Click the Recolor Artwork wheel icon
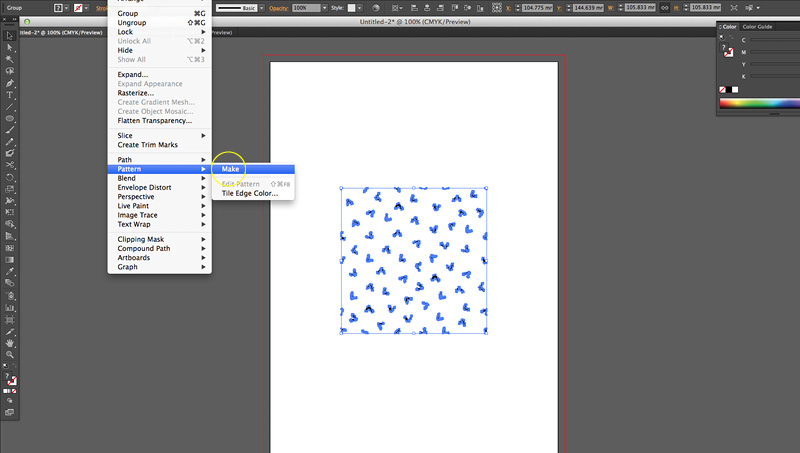Image resolution: width=800 pixels, height=453 pixels. click(x=376, y=8)
